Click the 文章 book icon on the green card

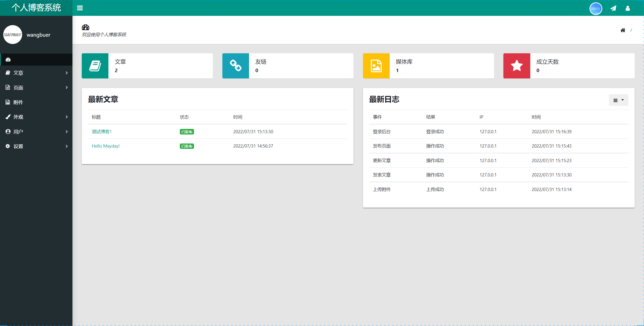(95, 66)
